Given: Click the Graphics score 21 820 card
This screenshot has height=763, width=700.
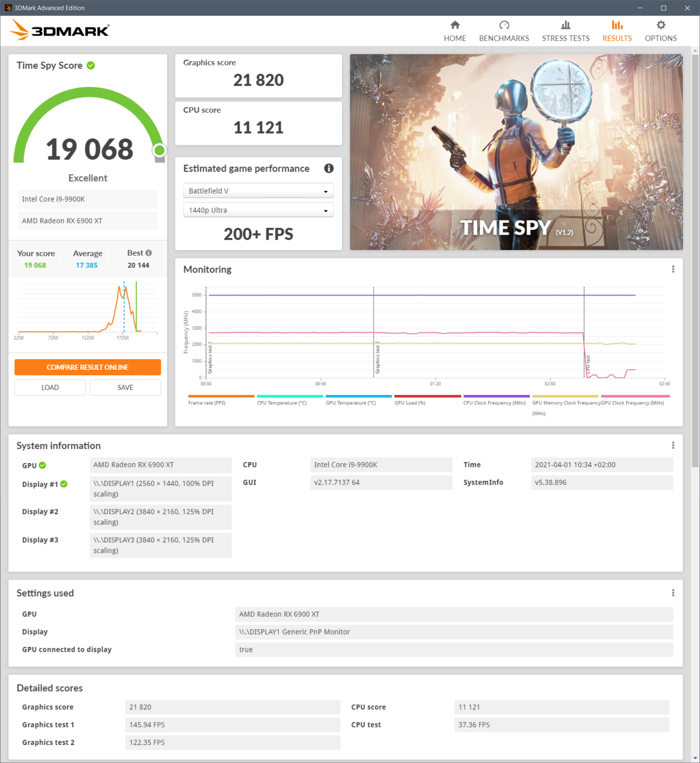Looking at the screenshot, I should 258,76.
